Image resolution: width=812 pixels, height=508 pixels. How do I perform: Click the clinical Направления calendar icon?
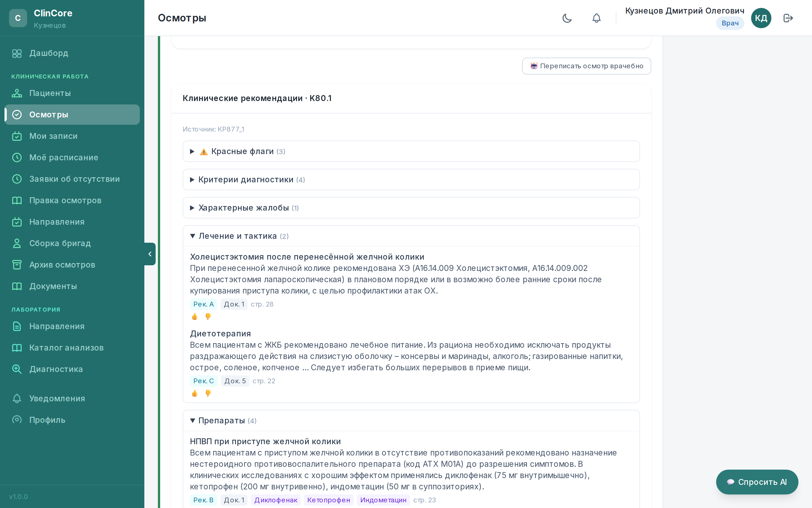17,222
